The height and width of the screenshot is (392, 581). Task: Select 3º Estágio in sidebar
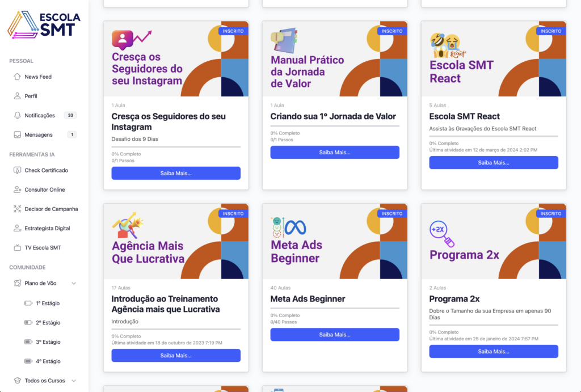tap(48, 342)
